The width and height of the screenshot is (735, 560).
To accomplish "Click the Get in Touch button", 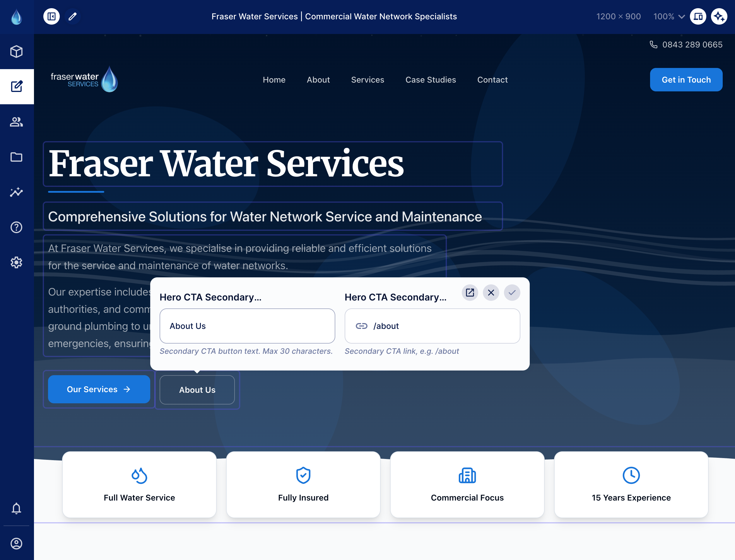I will pos(686,80).
